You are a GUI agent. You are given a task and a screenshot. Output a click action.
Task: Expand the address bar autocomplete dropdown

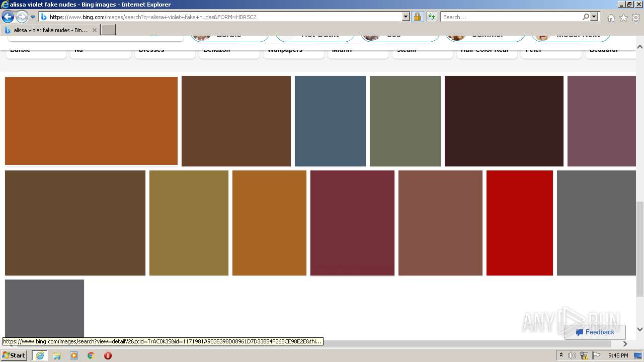click(406, 17)
